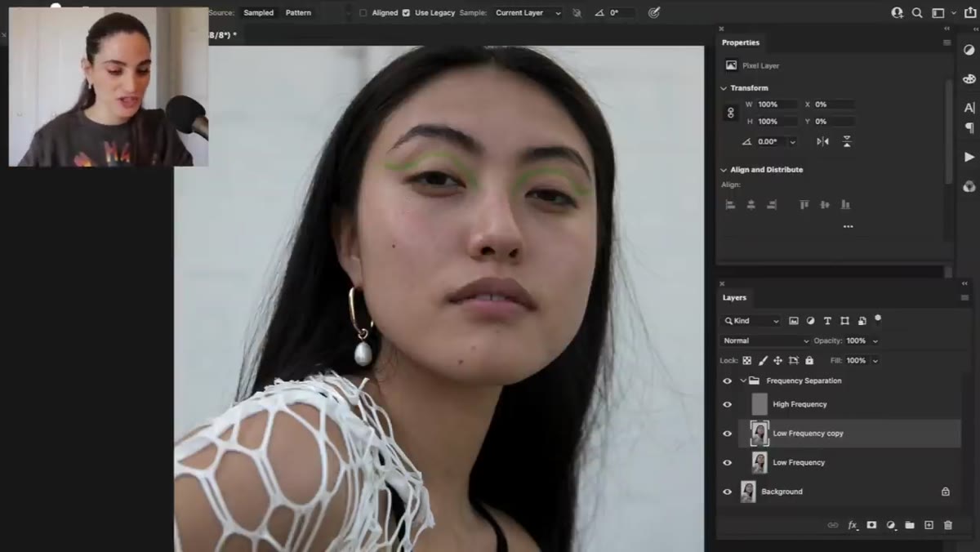The image size is (980, 552).
Task: Select the Sampled source option
Action: pos(259,13)
